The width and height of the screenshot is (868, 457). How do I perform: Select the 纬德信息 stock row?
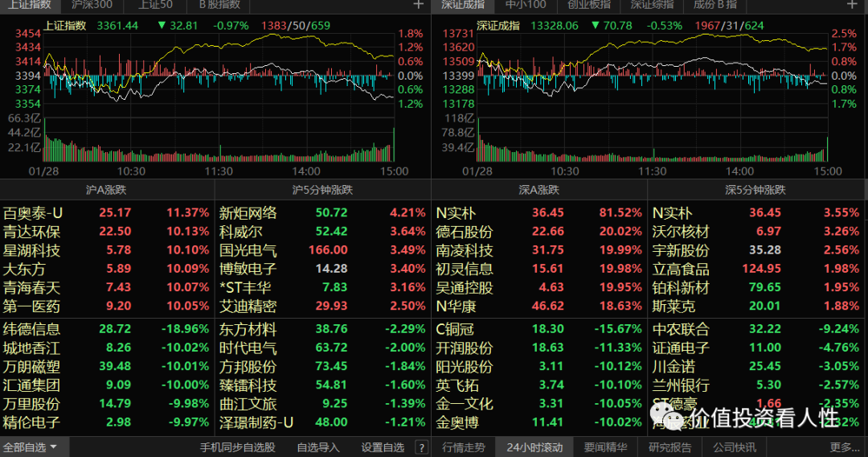click(106, 329)
